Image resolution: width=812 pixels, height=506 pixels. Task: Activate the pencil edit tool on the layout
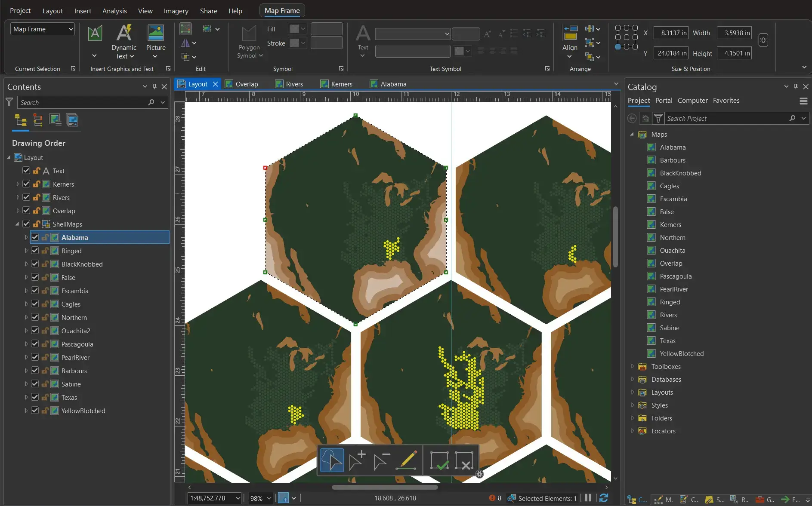click(x=407, y=460)
